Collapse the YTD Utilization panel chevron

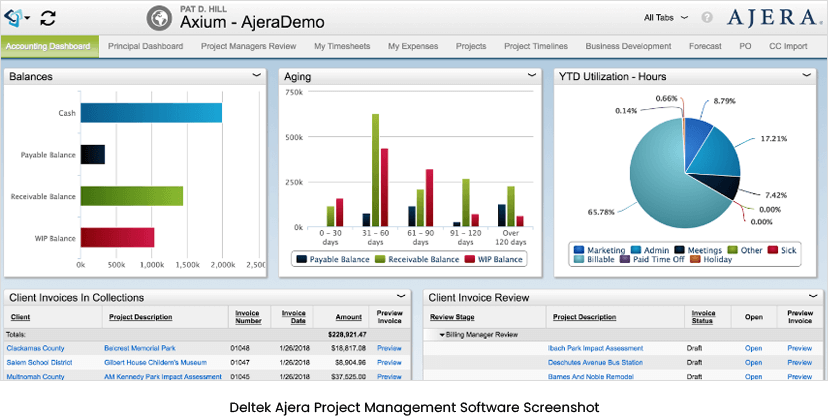(x=806, y=75)
